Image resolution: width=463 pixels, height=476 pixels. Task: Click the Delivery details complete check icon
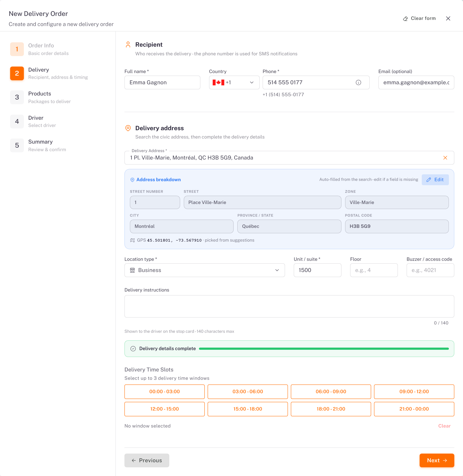(x=133, y=349)
